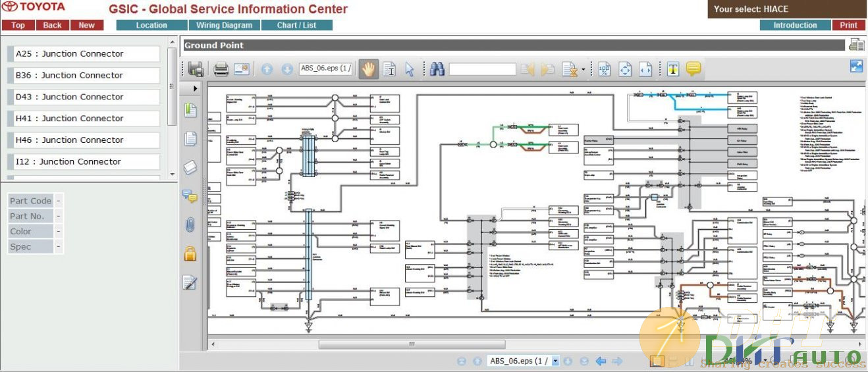868x372 pixels.
Task: Click the save (floppy disk) toolbar icon
Action: (196, 69)
